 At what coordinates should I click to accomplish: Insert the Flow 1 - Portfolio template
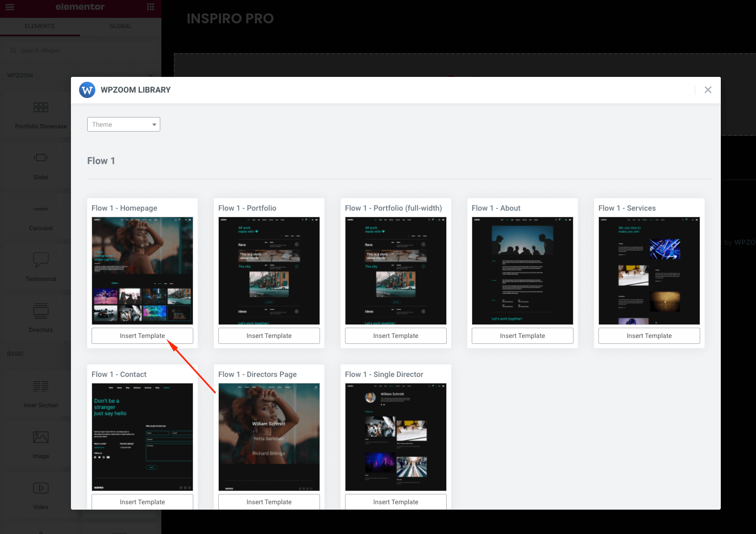pos(269,336)
